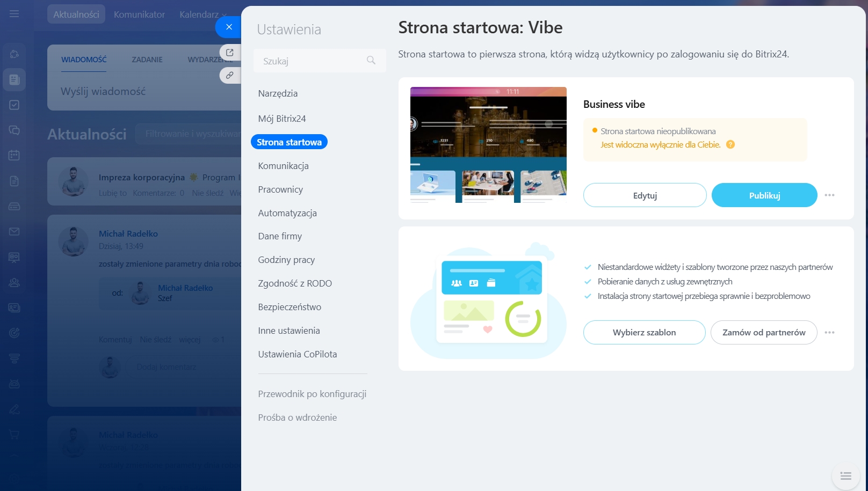Image resolution: width=868 pixels, height=491 pixels.
Task: Expand more options for Business vibe
Action: tap(829, 195)
